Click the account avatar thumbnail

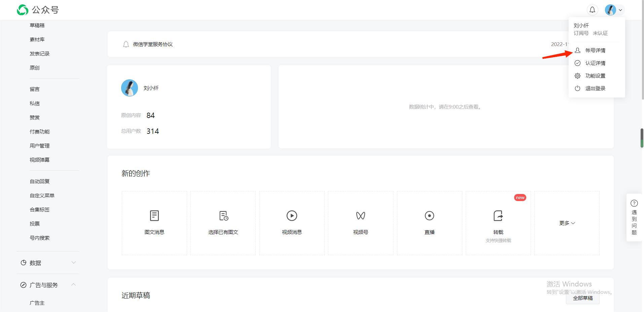pos(610,10)
